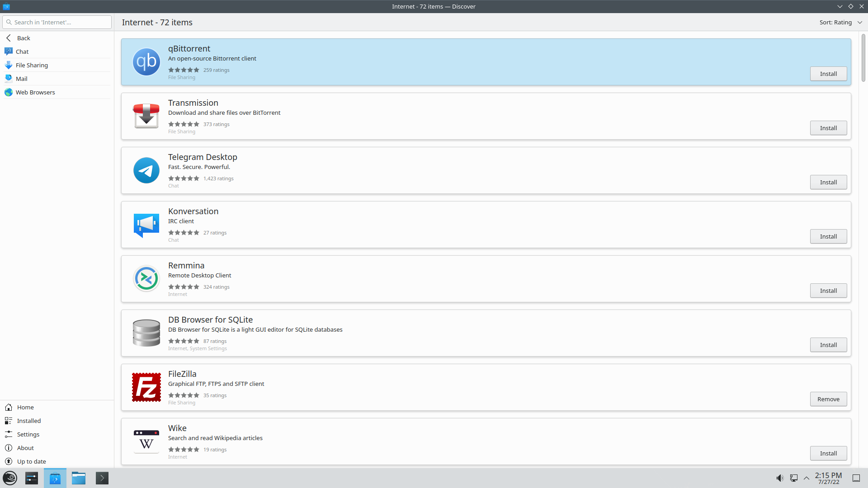The height and width of the screenshot is (488, 868).
Task: Open the openSUSE application launcher
Action: point(10,478)
